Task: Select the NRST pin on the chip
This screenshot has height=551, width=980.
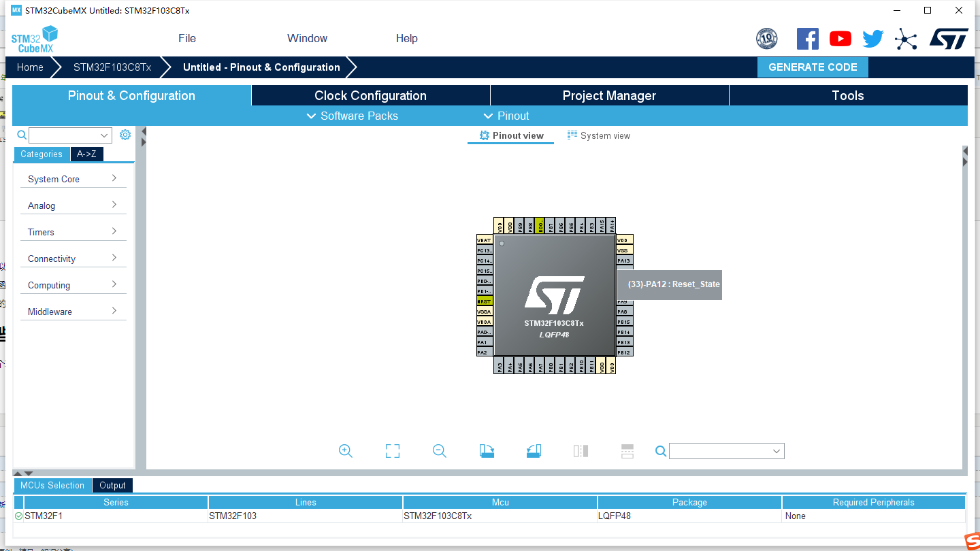Action: click(485, 301)
